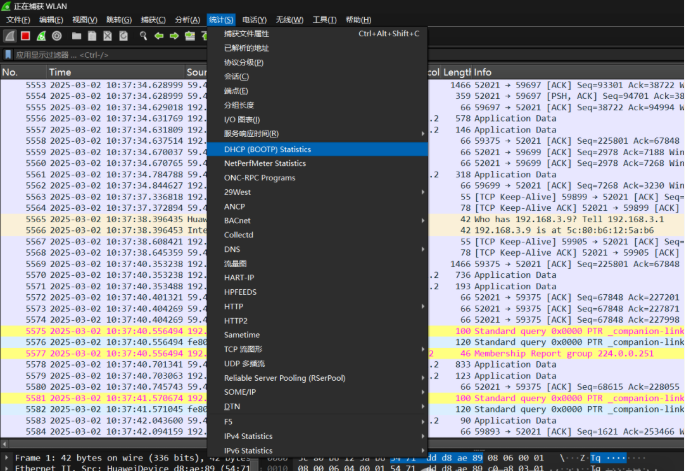Expand the F5 submenu

317,422
